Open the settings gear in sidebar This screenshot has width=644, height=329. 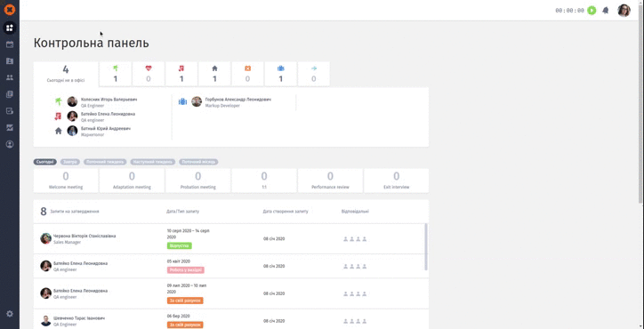10,314
